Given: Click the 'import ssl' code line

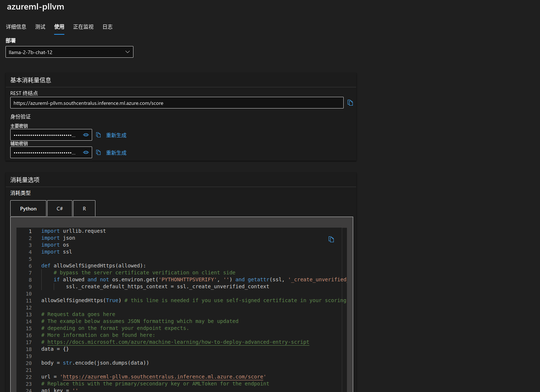Looking at the screenshot, I should click(57, 252).
